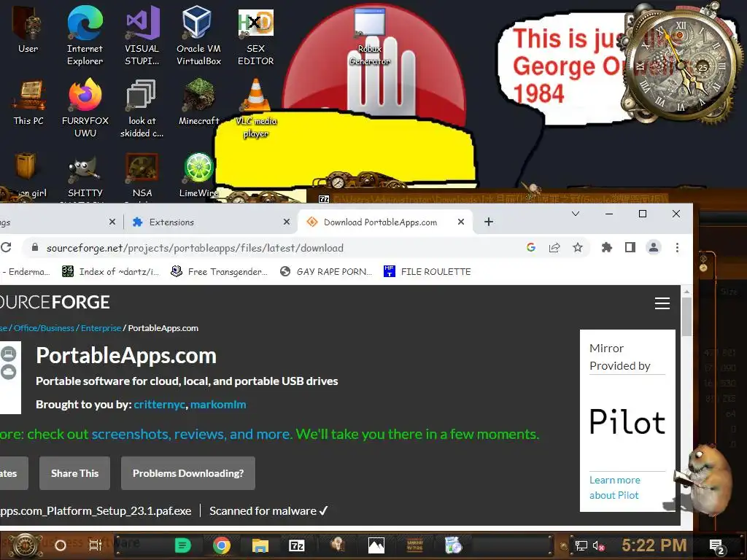
Task: Toggle the Chrome side panel
Action: (630, 248)
